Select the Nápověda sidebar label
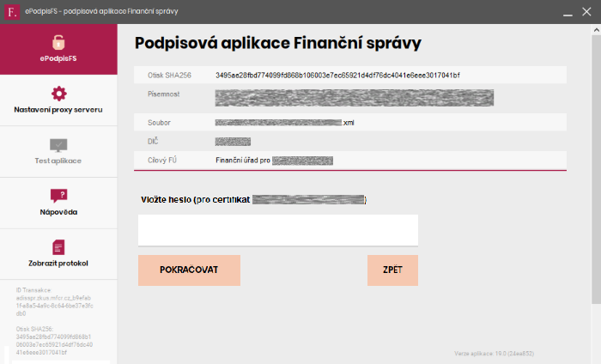601x364 pixels. point(58,212)
